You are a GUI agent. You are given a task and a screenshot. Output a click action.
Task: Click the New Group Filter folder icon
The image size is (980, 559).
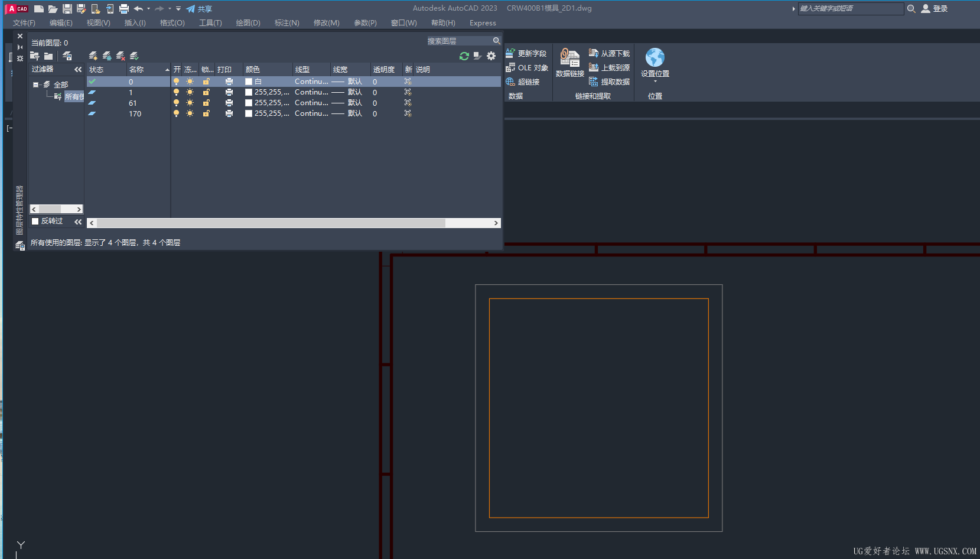[x=48, y=56]
